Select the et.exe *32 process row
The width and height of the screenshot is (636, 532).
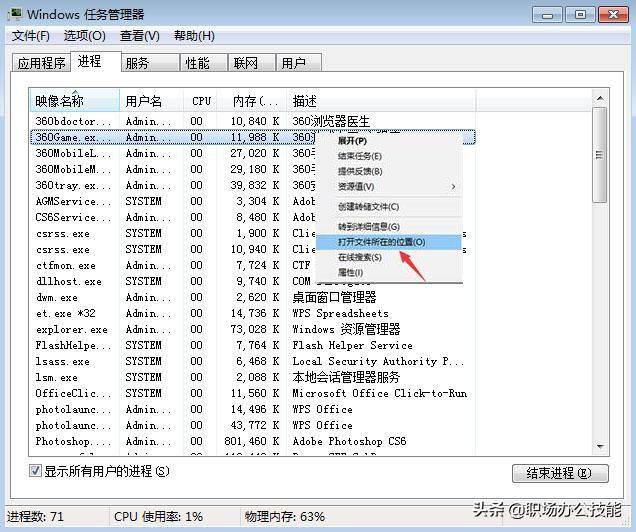pyautogui.click(x=253, y=313)
